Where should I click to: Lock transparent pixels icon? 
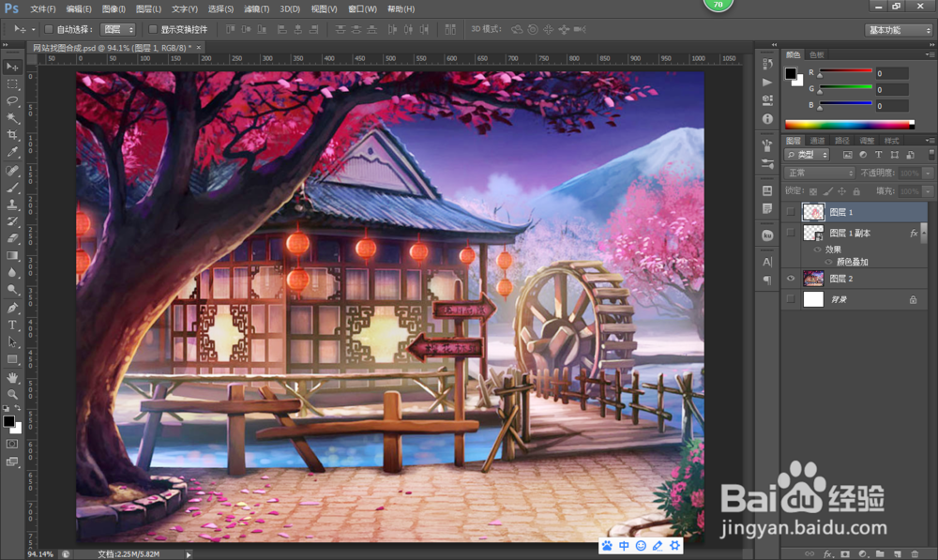pyautogui.click(x=813, y=191)
